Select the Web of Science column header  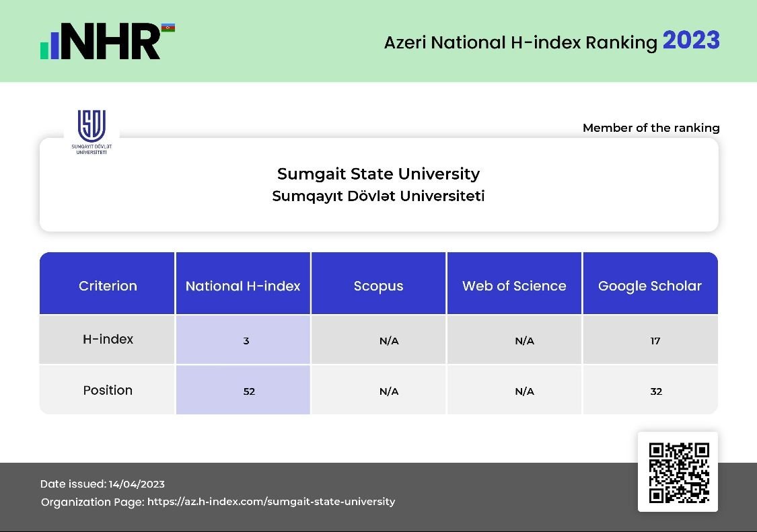point(514,286)
